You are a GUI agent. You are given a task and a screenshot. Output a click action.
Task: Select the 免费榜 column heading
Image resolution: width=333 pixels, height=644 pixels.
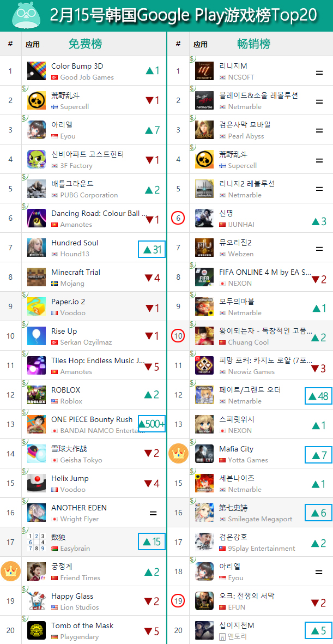(x=85, y=44)
